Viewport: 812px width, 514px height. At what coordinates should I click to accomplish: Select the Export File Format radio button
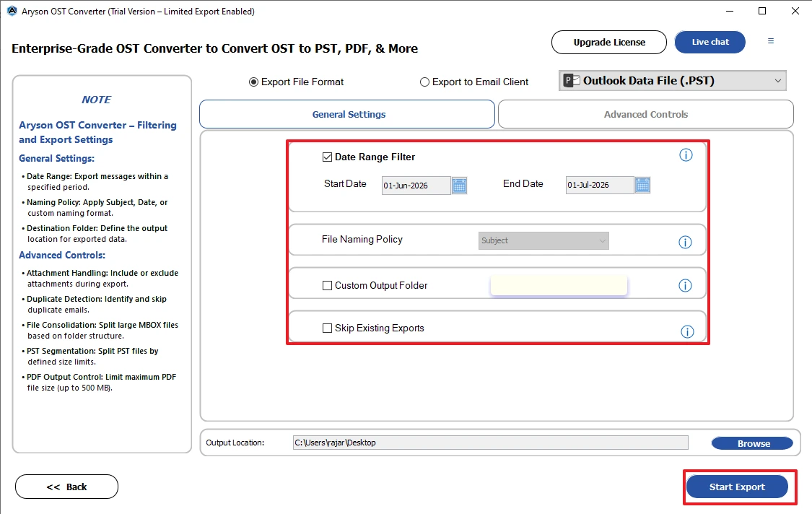(253, 82)
